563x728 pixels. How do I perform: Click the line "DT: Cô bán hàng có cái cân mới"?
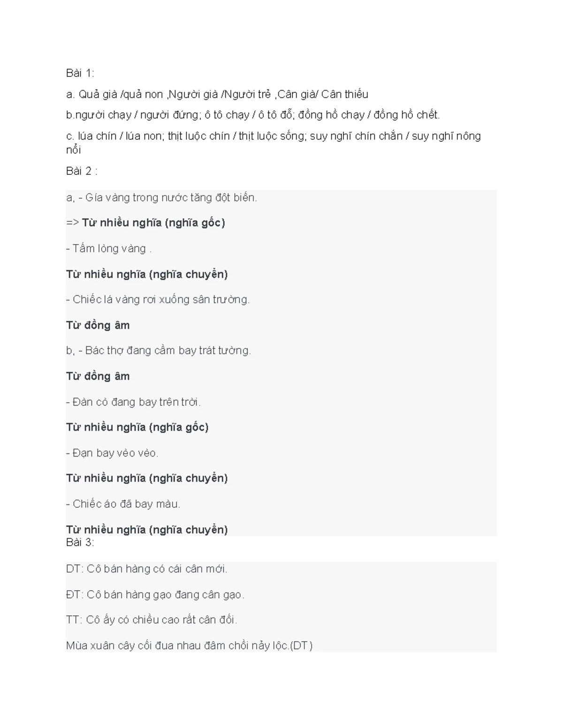(146, 569)
